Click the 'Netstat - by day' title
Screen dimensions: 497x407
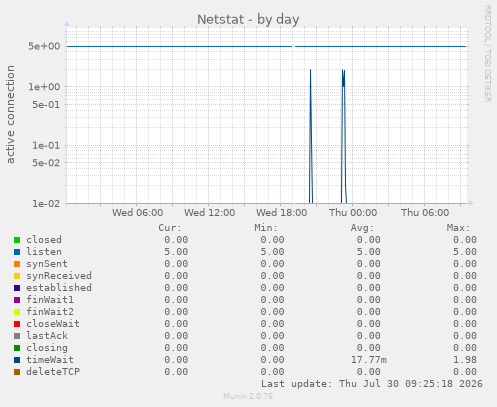point(248,20)
